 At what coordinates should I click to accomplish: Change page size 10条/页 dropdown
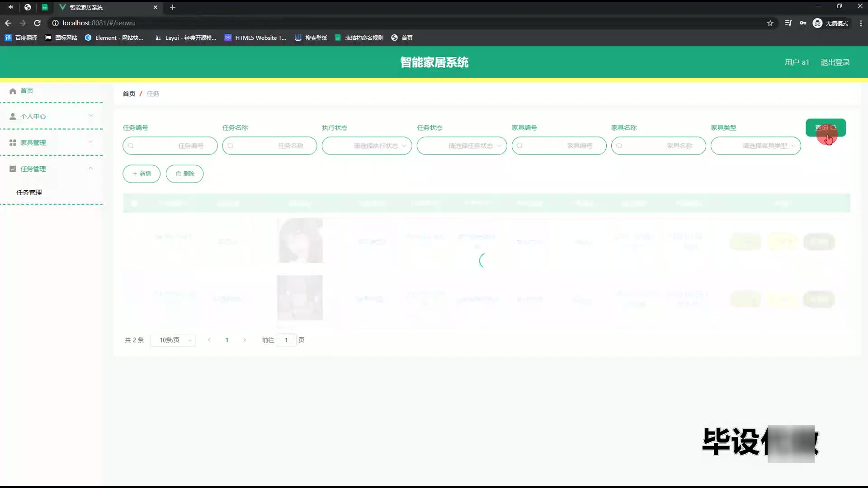pos(173,340)
